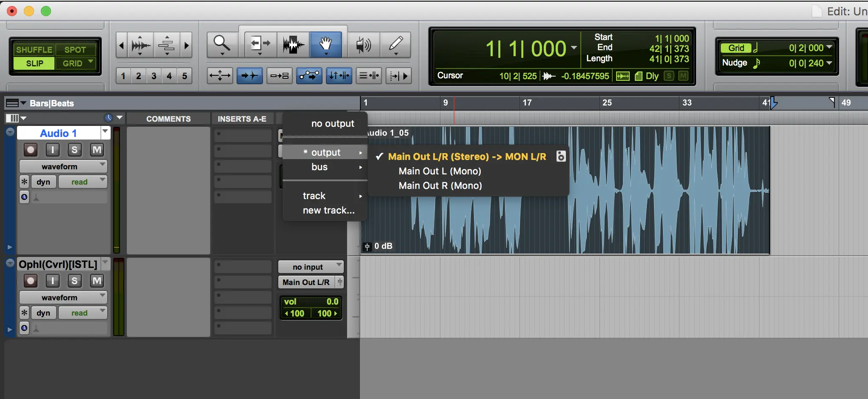Click the Ophl track vol field

[311, 302]
